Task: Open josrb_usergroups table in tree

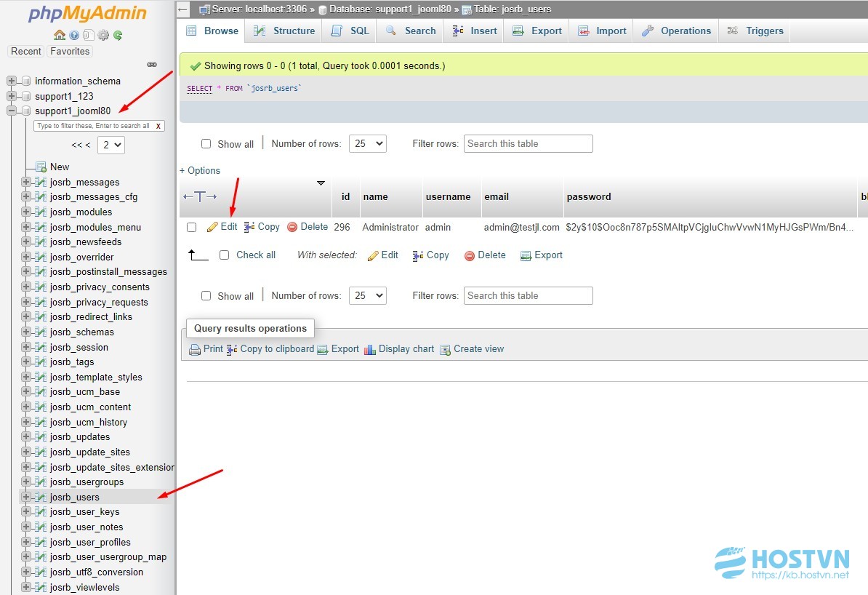Action: point(87,482)
